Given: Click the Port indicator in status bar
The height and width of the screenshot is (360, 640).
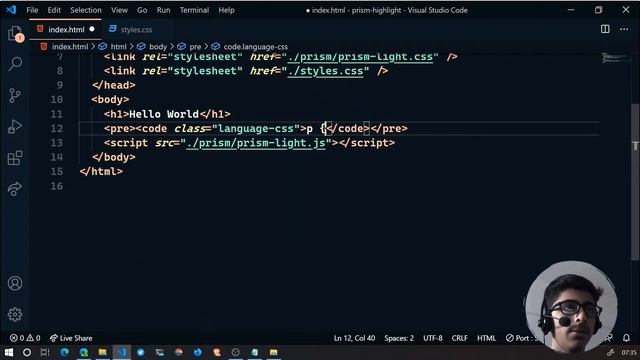Looking at the screenshot, I should (522, 338).
